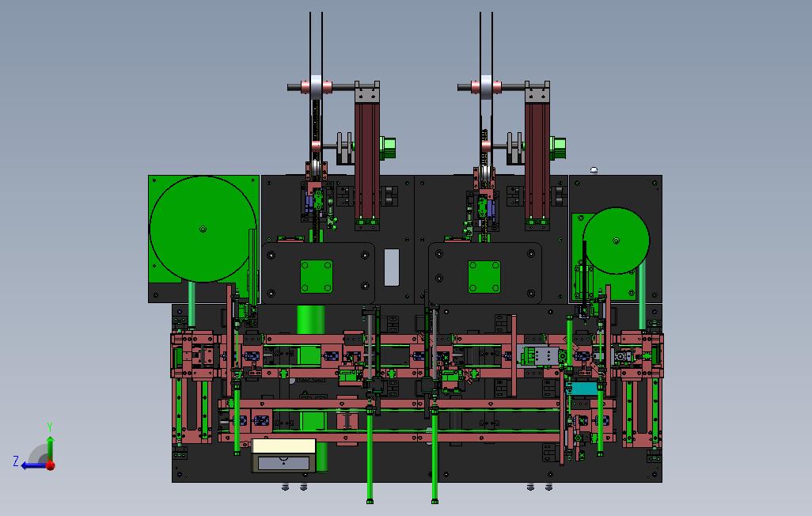Select the left tall brown vertical column
Screen dimensions: 812x516
367,160
